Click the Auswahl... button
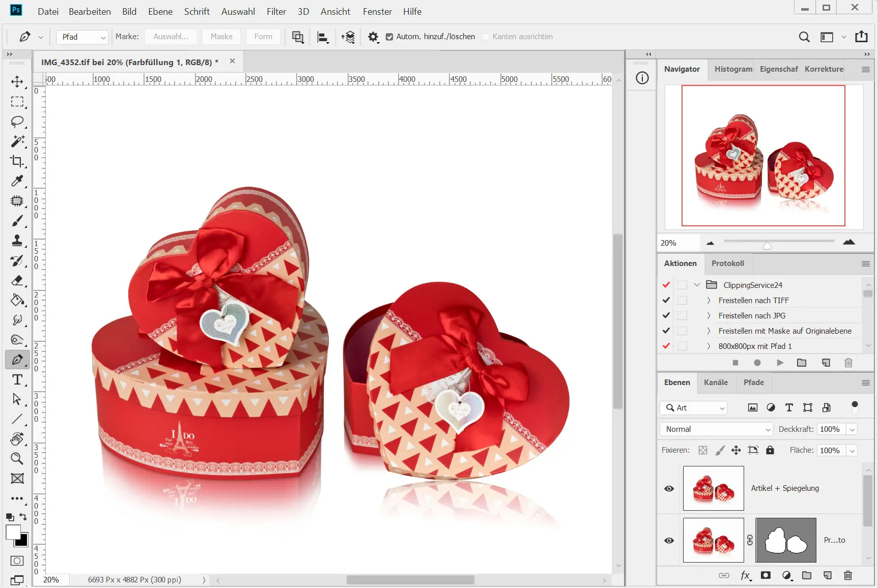Viewport: 878px width, 588px height. 171,37
